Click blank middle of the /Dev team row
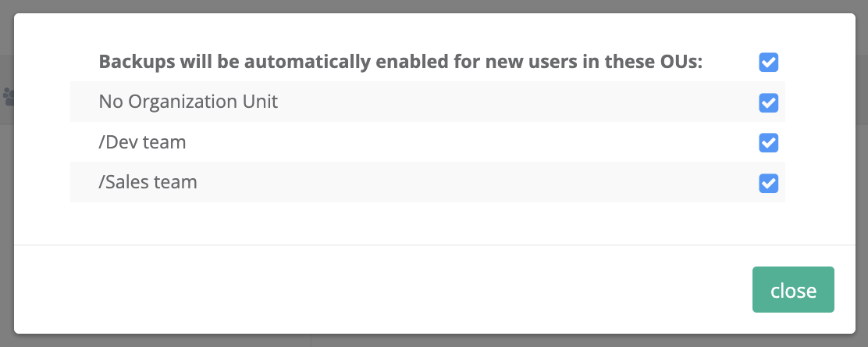This screenshot has height=347, width=868. [x=468, y=142]
